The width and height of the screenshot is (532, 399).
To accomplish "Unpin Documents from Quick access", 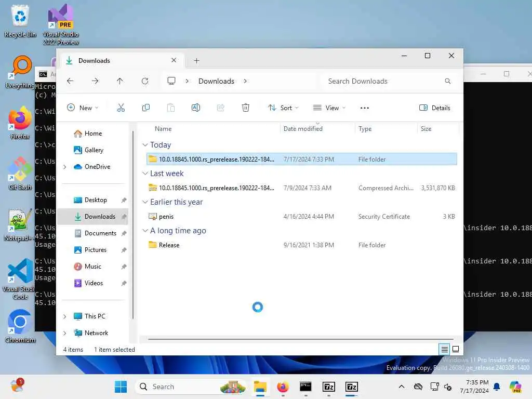I will (124, 233).
